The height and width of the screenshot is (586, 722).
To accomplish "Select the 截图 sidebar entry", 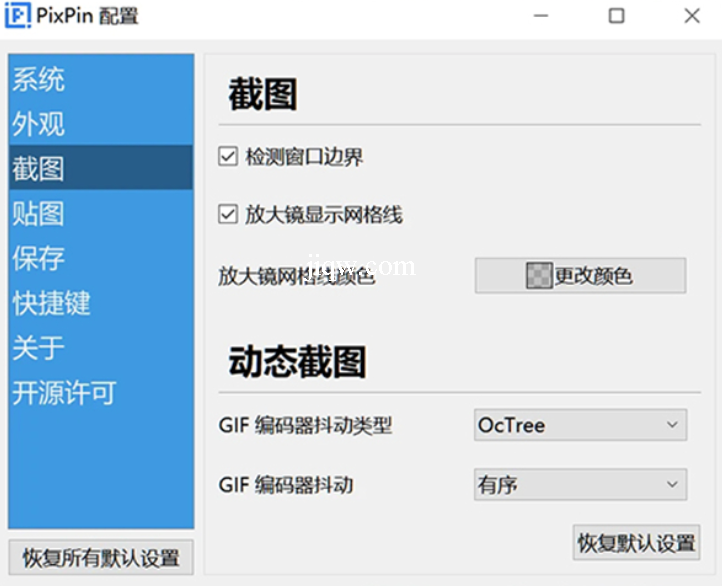I will [101, 168].
